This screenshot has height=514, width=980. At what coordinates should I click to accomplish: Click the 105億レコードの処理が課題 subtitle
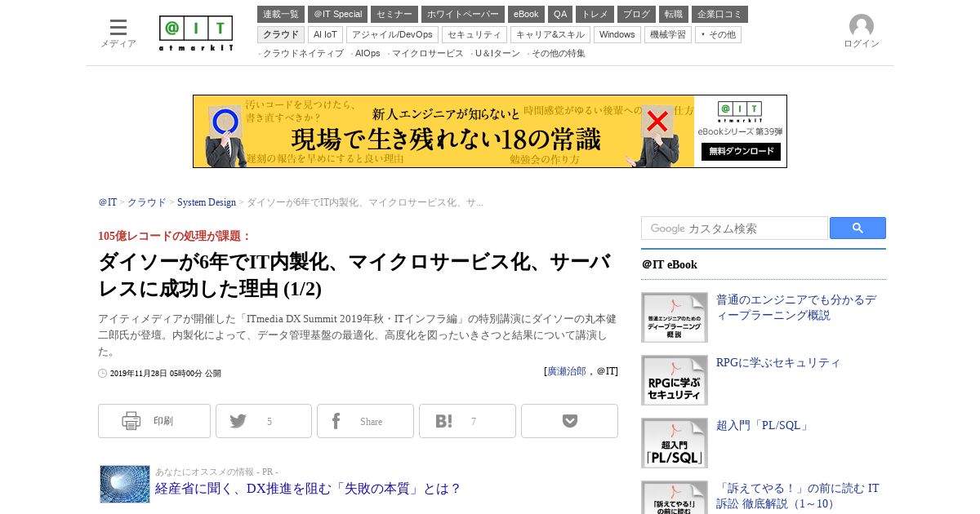pos(175,236)
